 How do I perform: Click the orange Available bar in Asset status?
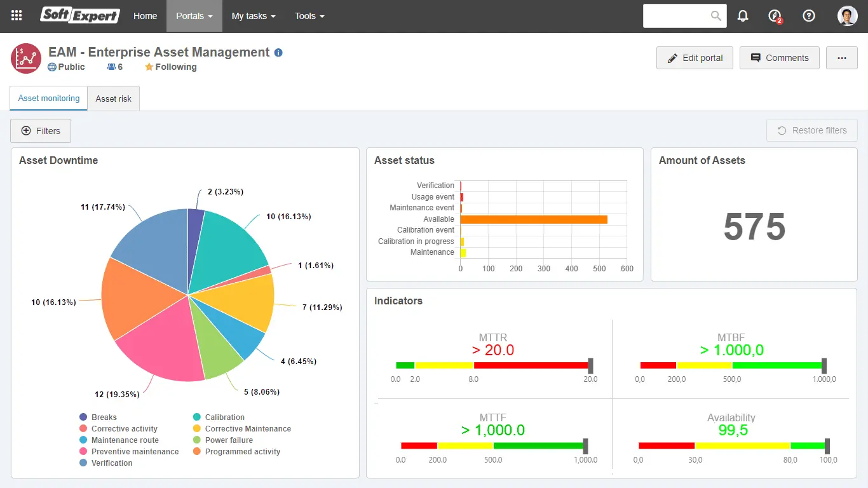[534, 219]
